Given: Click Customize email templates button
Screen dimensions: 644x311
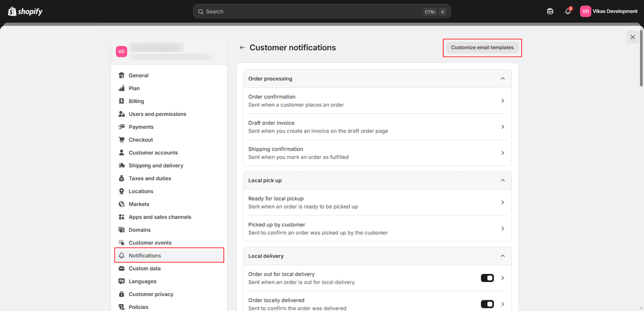Looking at the screenshot, I should tap(482, 48).
